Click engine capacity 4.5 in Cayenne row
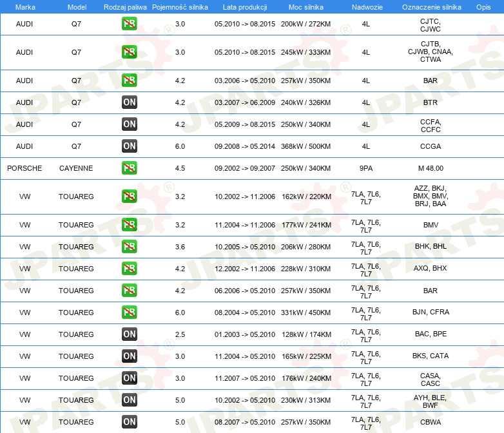 click(x=180, y=168)
